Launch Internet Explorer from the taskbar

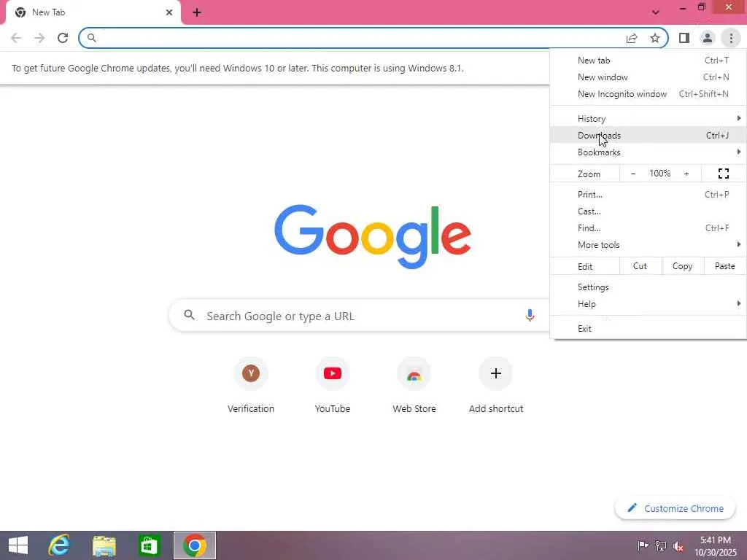coord(59,545)
